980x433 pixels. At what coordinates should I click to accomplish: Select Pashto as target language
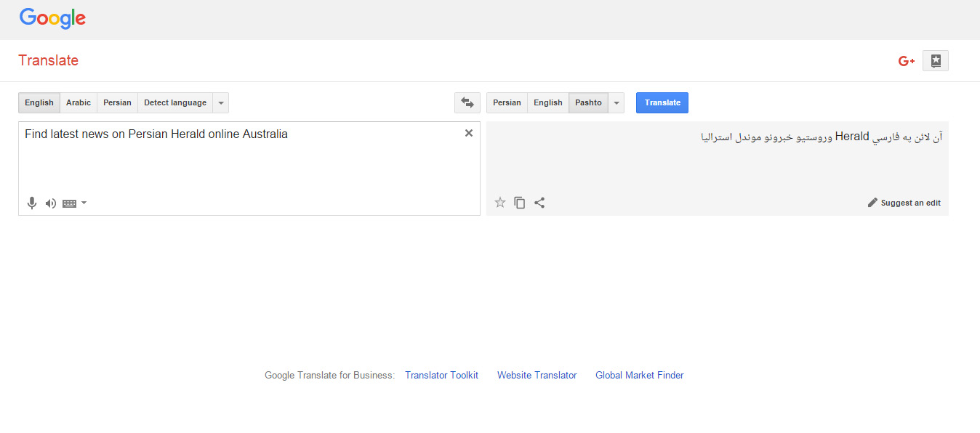pos(589,102)
